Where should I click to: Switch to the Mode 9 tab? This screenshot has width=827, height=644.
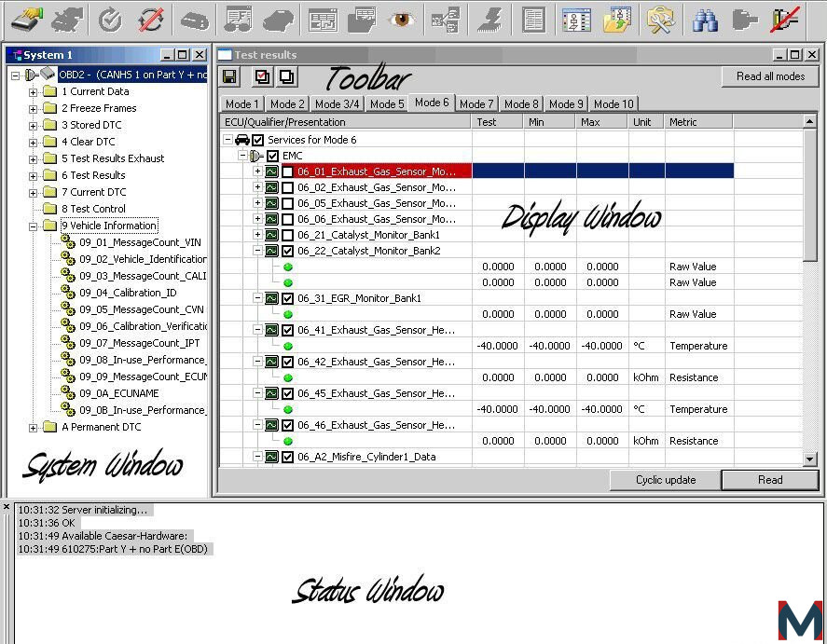[x=566, y=104]
